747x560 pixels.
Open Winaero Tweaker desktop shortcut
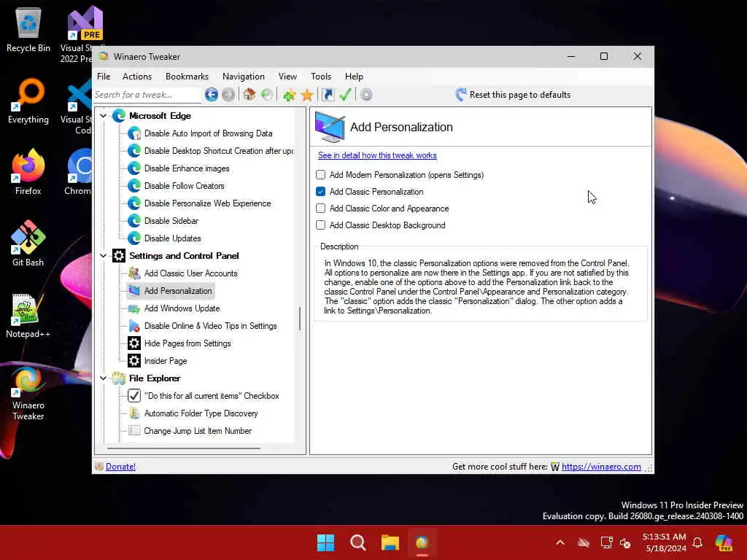(28, 393)
